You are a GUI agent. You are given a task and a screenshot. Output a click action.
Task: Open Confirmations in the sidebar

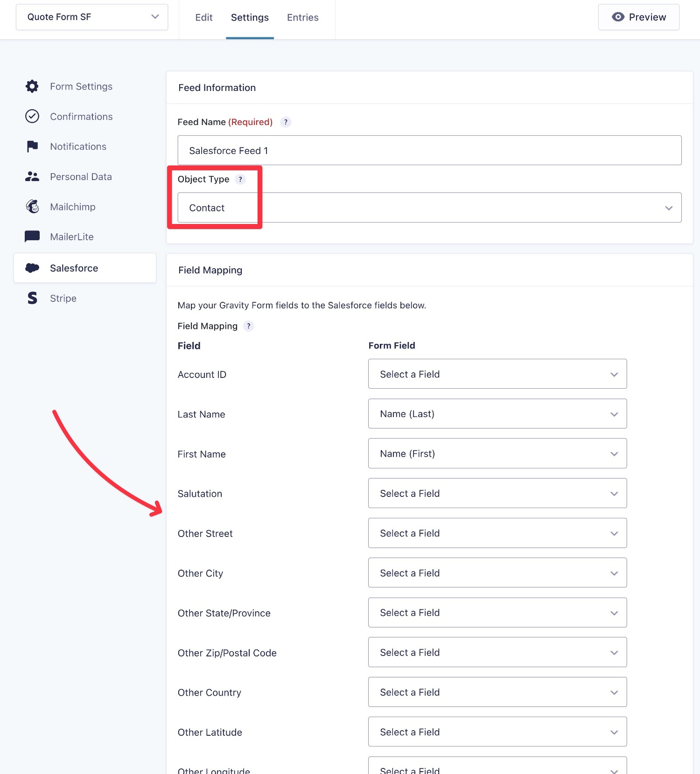(81, 116)
